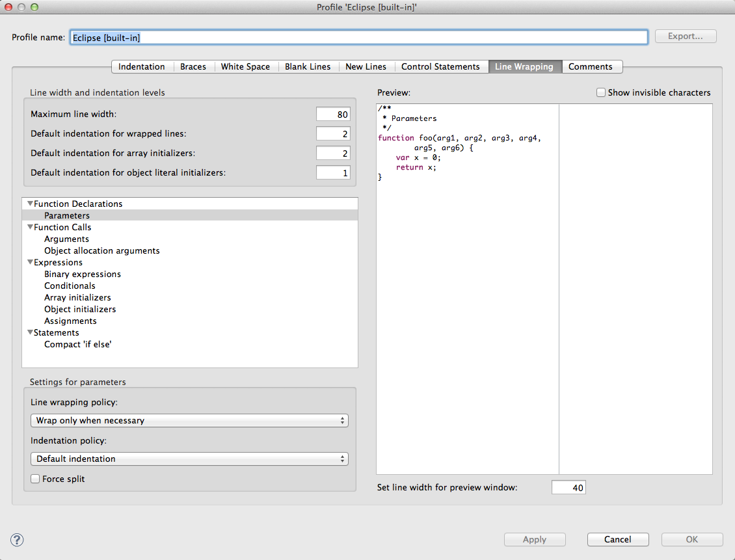The width and height of the screenshot is (735, 560).
Task: Check the Force split option
Action: click(35, 479)
